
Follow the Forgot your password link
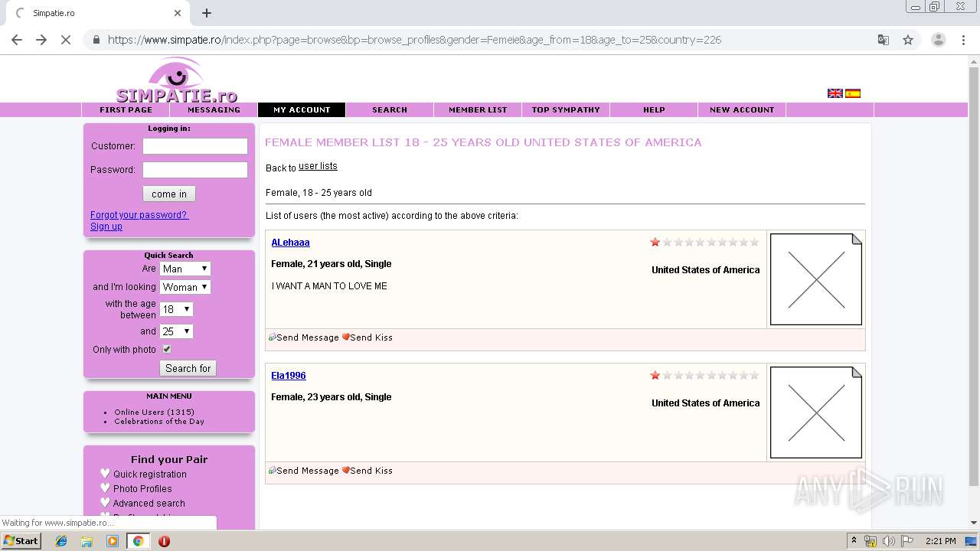pos(139,215)
